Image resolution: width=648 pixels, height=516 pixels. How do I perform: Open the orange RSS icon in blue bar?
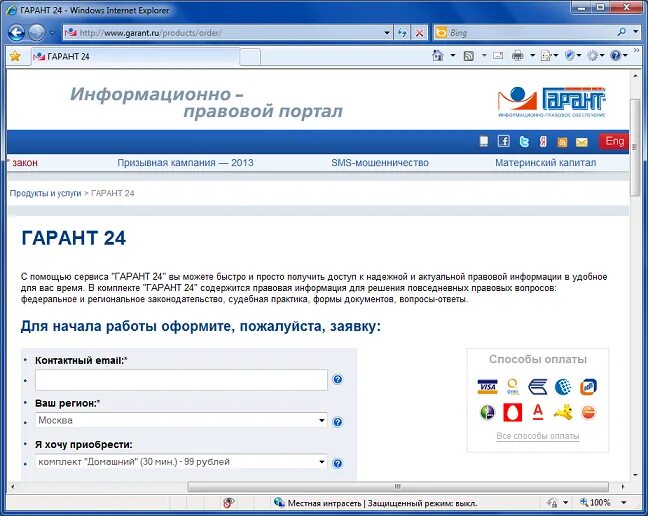562,142
